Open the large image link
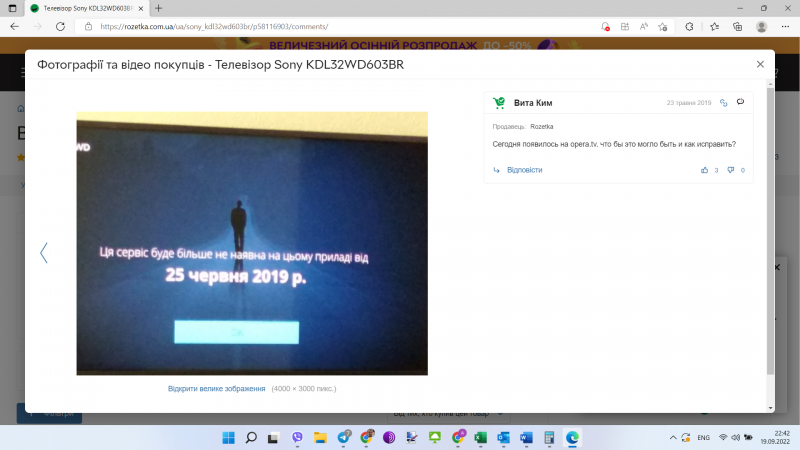800x450 pixels. pyautogui.click(x=216, y=388)
